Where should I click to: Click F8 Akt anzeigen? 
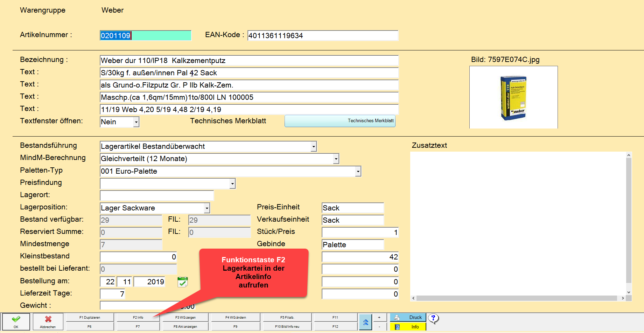pyautogui.click(x=185, y=326)
